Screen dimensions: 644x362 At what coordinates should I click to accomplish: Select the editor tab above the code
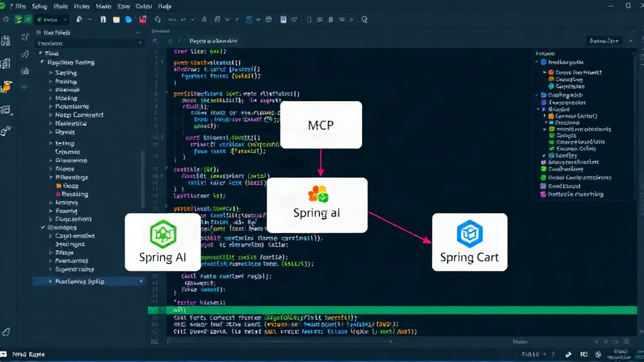point(213,41)
